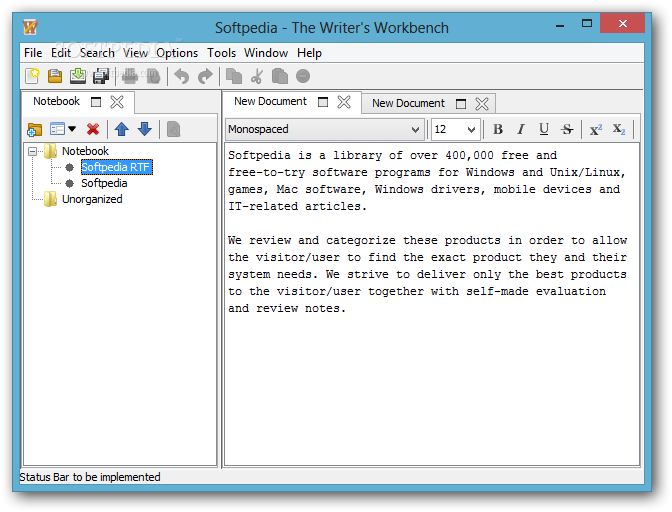Click the Open file folder icon
This screenshot has height=512, width=672.
click(55, 76)
